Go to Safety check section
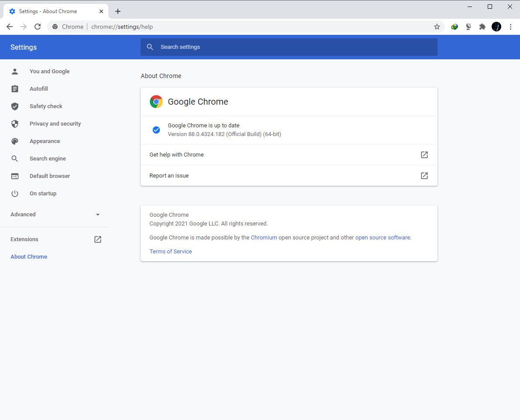Image resolution: width=520 pixels, height=420 pixels. point(46,106)
